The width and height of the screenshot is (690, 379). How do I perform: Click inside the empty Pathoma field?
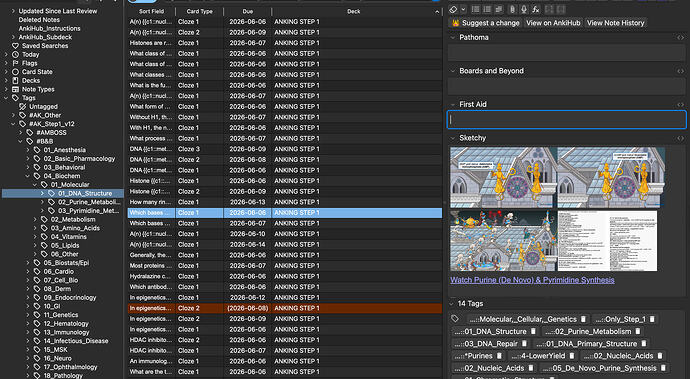point(566,53)
